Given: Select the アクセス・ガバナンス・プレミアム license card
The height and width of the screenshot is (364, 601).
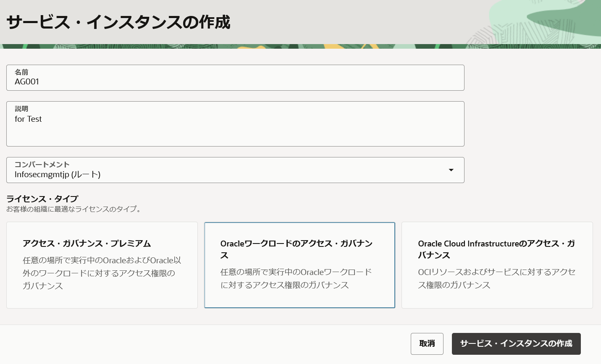Looking at the screenshot, I should click(102, 265).
